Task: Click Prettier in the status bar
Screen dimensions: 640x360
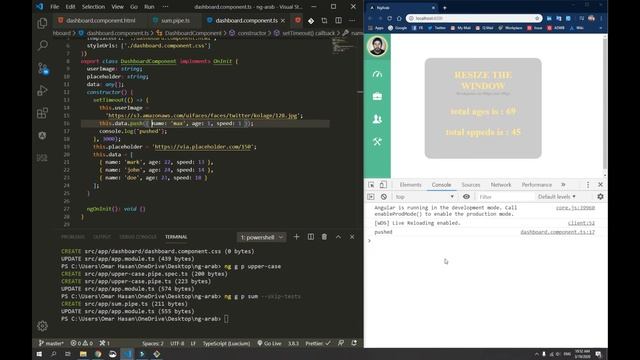Action: pos(318,343)
